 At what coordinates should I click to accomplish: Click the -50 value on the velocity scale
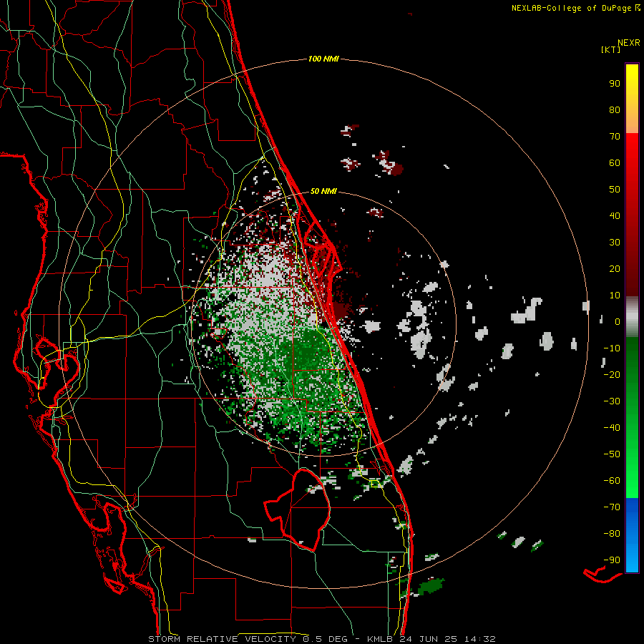click(612, 454)
